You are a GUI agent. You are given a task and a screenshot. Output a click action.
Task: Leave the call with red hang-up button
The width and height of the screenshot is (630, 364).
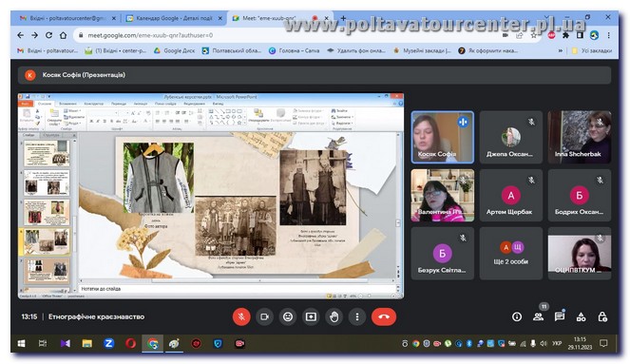point(384,316)
